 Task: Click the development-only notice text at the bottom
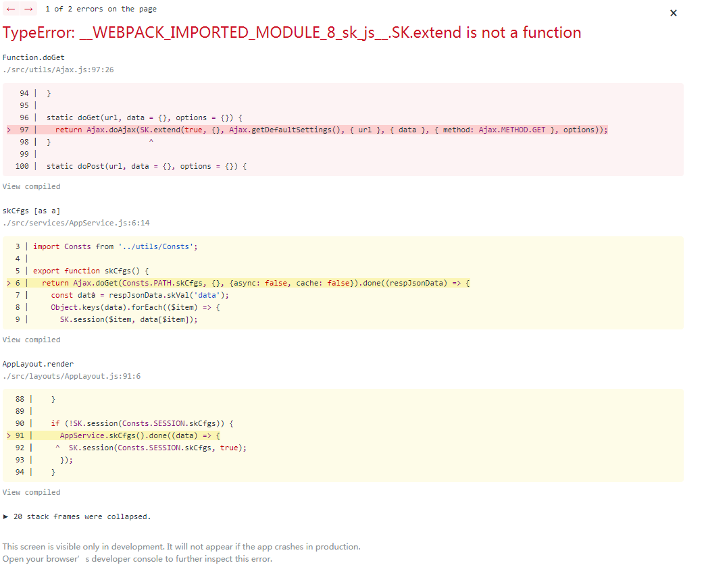click(181, 546)
